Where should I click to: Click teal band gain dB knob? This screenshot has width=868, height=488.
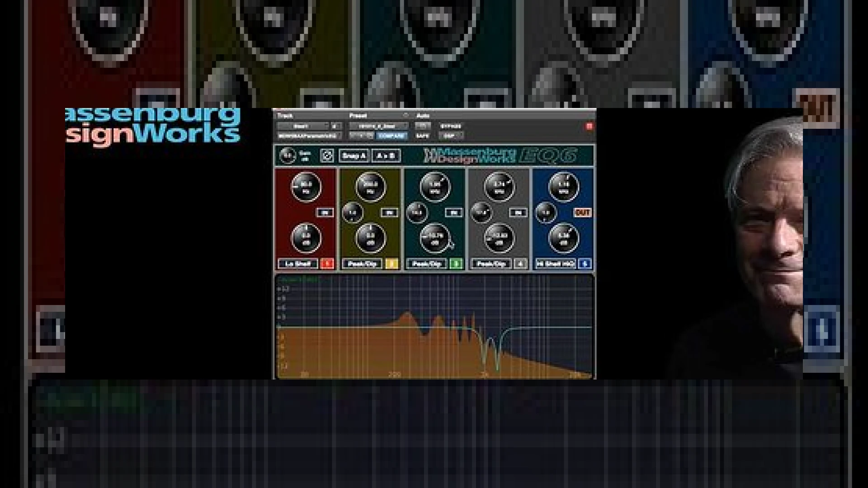pyautogui.click(x=435, y=238)
